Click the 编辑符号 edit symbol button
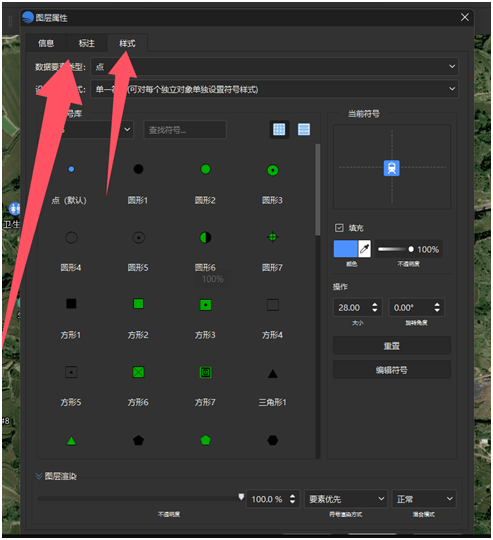 tap(392, 370)
